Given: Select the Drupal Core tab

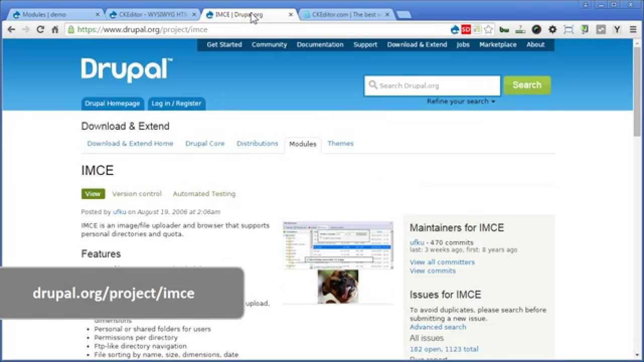Looking at the screenshot, I should pos(205,143).
